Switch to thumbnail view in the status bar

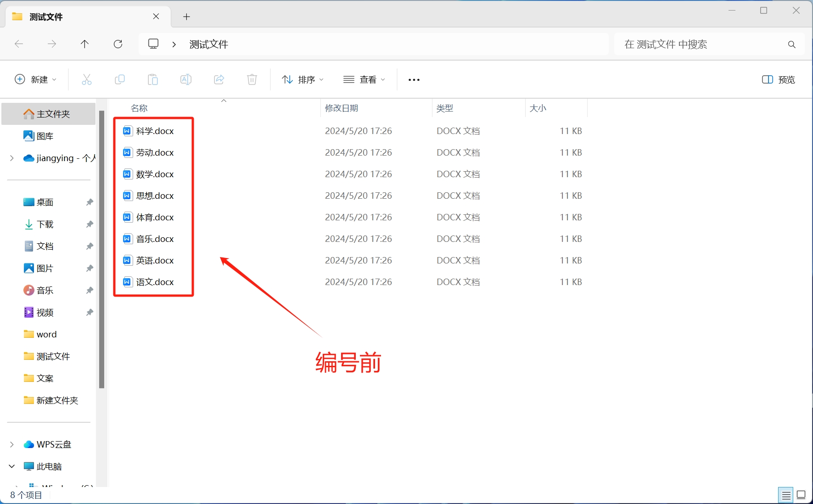pyautogui.click(x=801, y=494)
